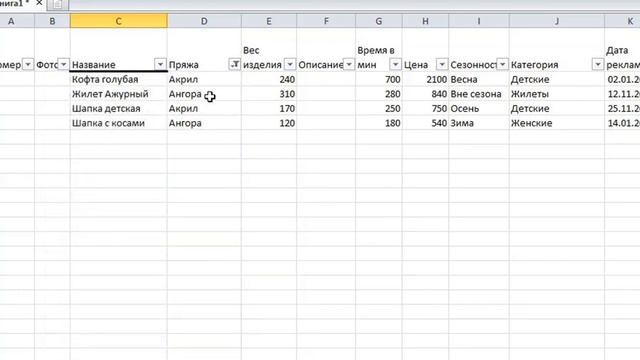Select column K header
This screenshot has height=360, width=640.
622,21
